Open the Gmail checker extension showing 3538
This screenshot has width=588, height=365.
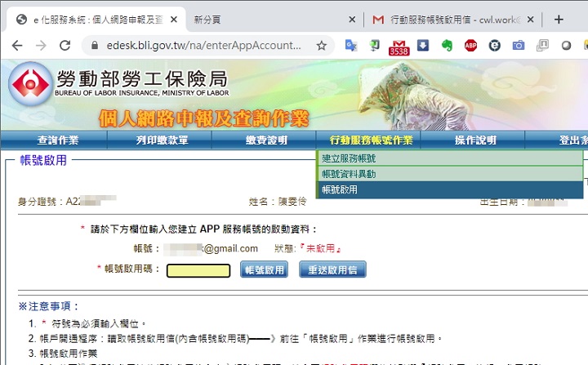coord(399,47)
